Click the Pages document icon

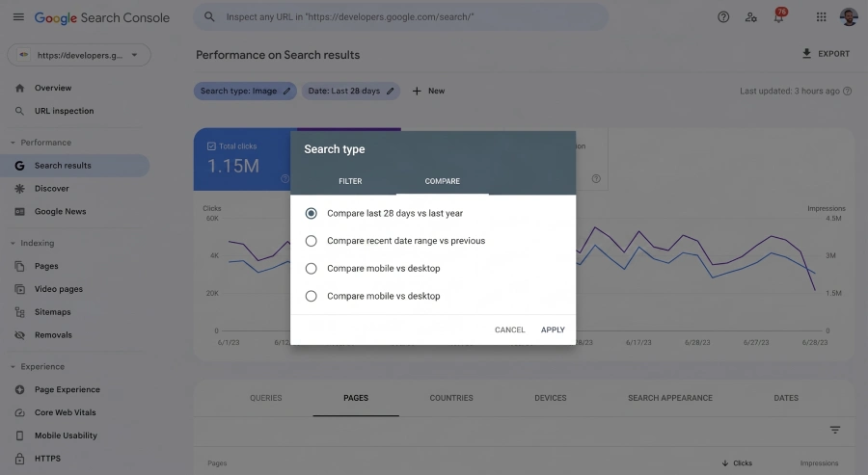point(20,266)
